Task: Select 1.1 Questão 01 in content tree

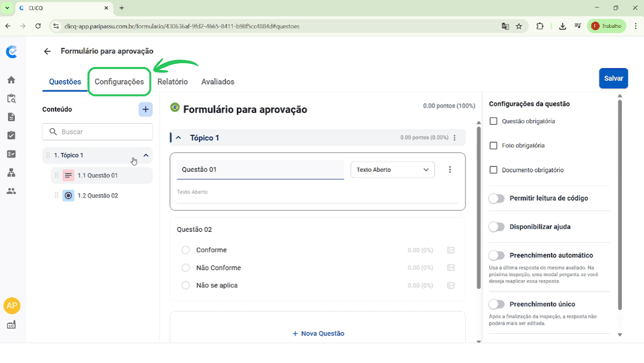Action: click(102, 175)
